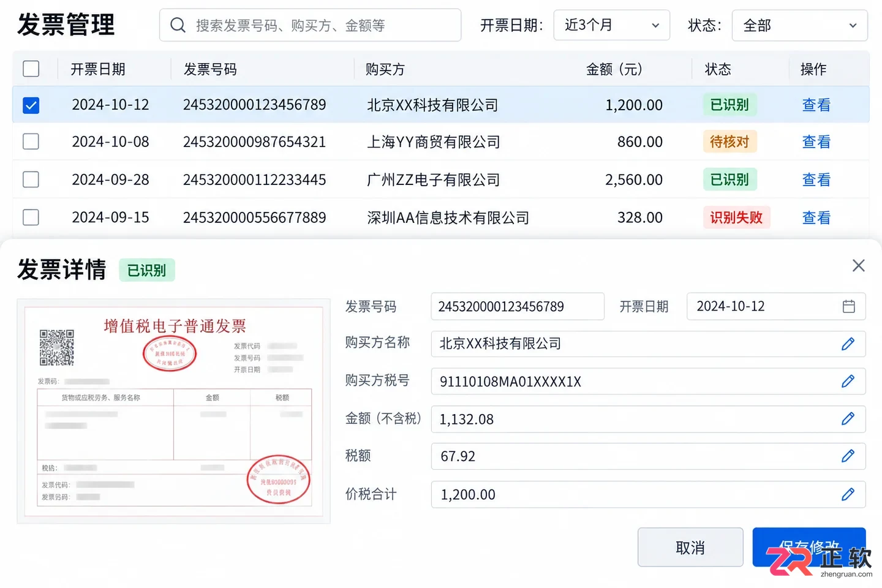Click the red seal stamp on invoice title
Viewport: 882px width, 588px height.
pyautogui.click(x=170, y=353)
